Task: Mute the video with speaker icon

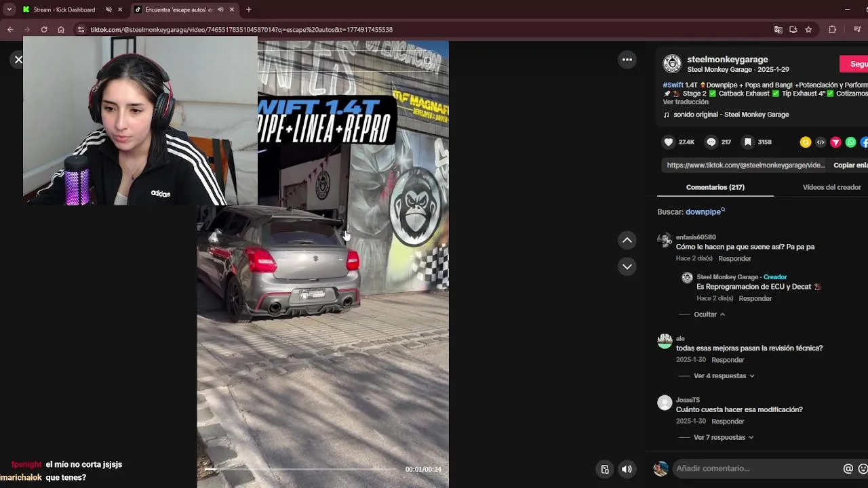Action: (x=627, y=469)
